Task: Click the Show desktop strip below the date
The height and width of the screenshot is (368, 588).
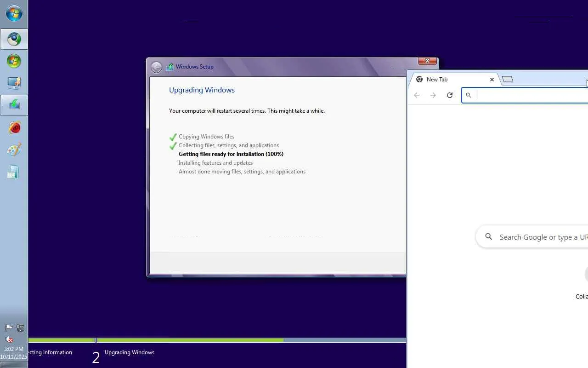Action: (x=14, y=365)
